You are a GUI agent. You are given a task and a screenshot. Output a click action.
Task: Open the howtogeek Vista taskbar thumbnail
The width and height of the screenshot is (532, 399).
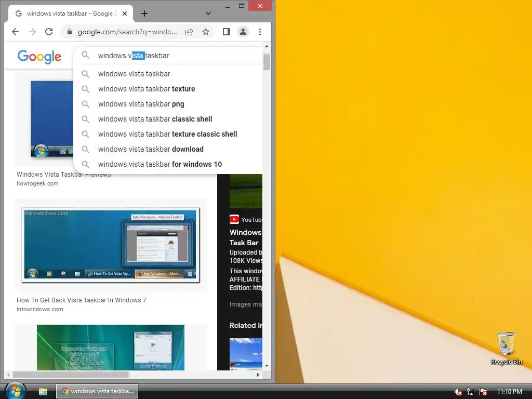tap(52, 119)
